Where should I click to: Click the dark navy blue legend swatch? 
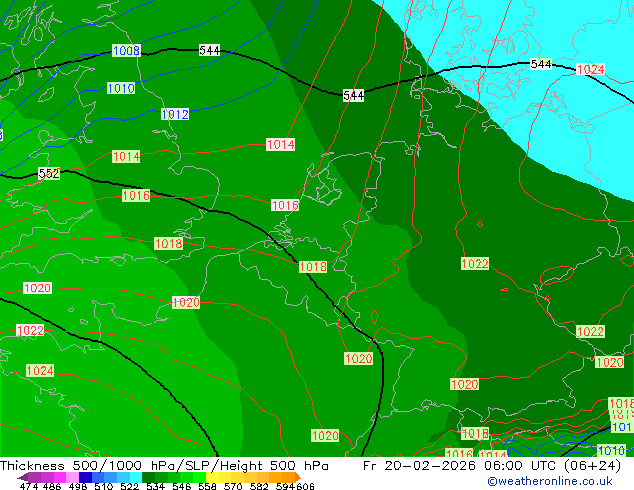click(85, 477)
